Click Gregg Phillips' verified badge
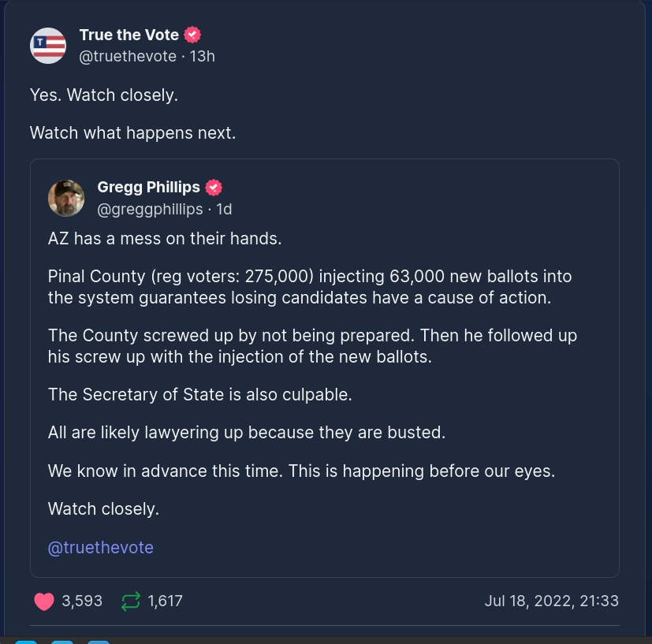652x644 pixels. click(x=214, y=188)
